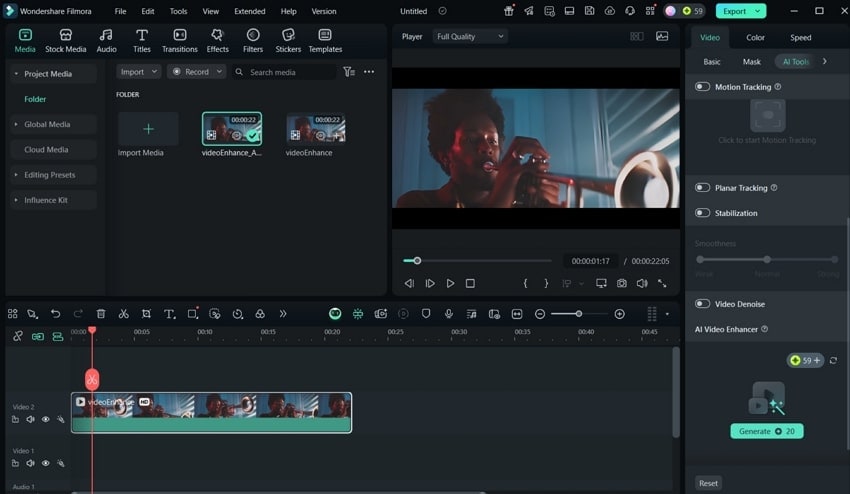Click the marker shield icon in timeline toolbar

426,313
